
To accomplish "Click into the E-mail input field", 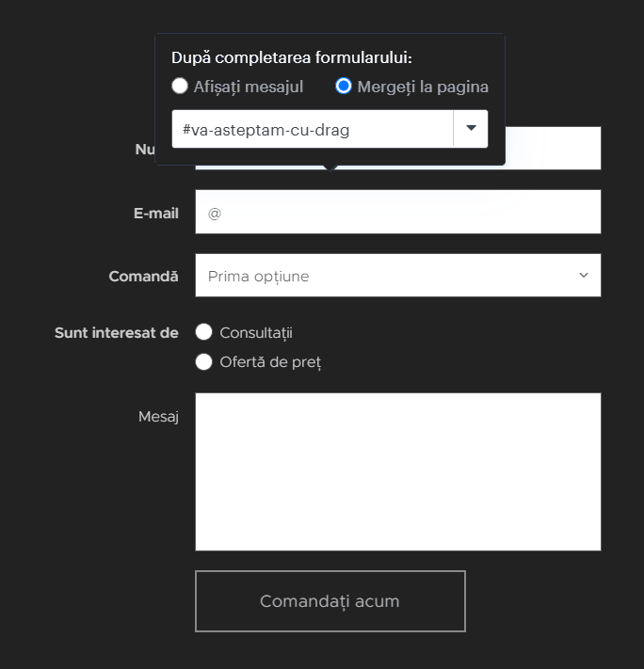I will coord(398,212).
